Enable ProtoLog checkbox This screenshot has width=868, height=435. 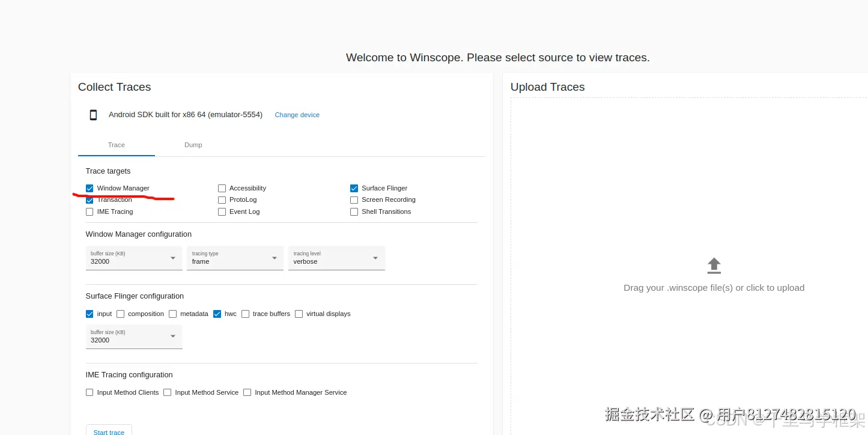point(222,199)
